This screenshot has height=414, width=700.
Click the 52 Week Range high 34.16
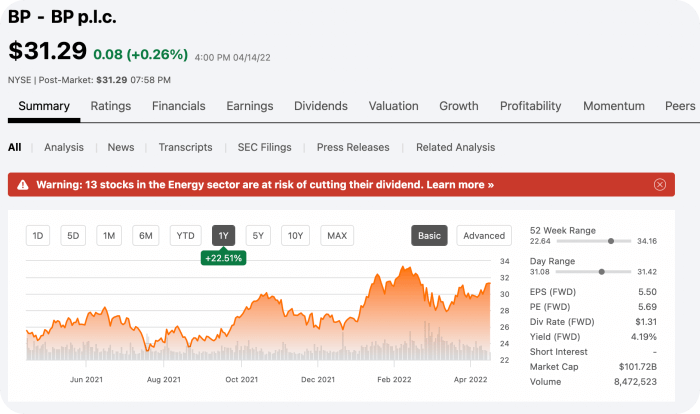(x=647, y=241)
